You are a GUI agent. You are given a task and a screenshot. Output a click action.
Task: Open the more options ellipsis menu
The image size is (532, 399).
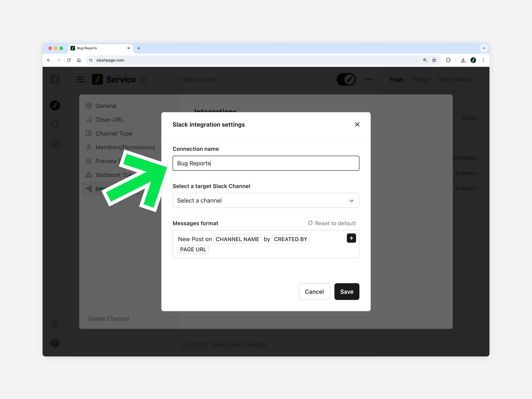coord(368,79)
